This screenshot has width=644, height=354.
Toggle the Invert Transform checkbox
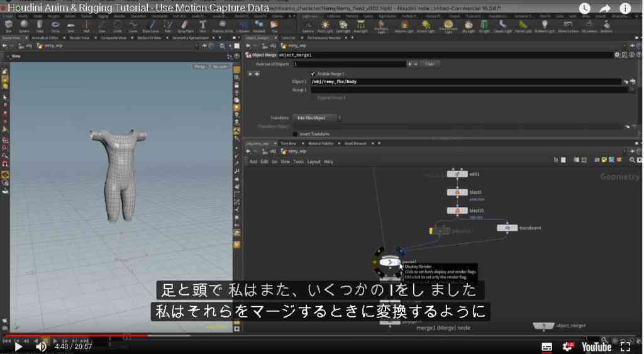coord(295,134)
